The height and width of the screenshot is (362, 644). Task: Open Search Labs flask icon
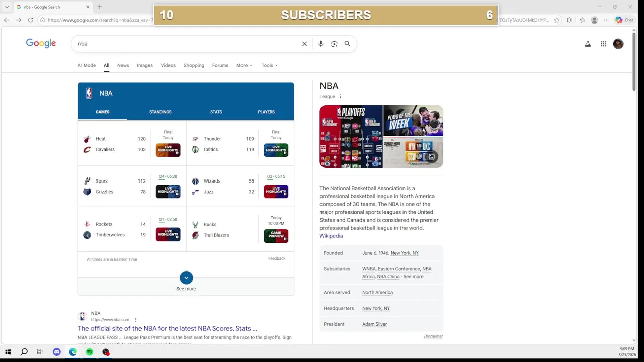click(x=587, y=44)
